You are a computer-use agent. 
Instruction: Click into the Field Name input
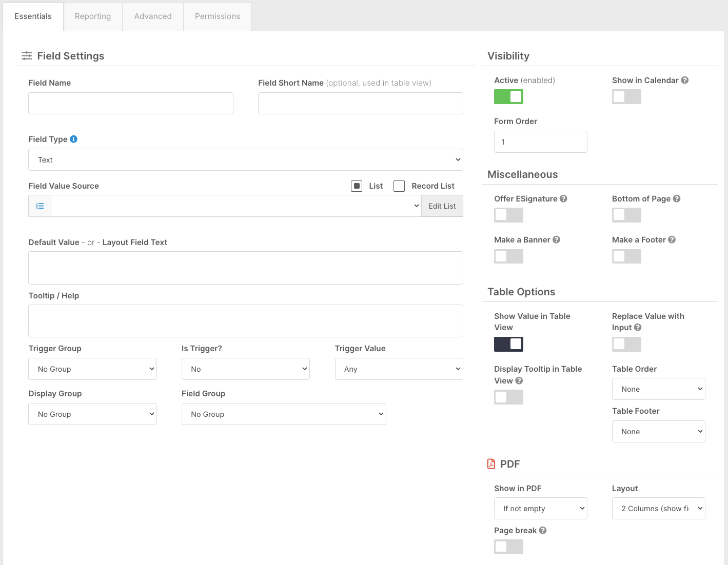pos(131,103)
